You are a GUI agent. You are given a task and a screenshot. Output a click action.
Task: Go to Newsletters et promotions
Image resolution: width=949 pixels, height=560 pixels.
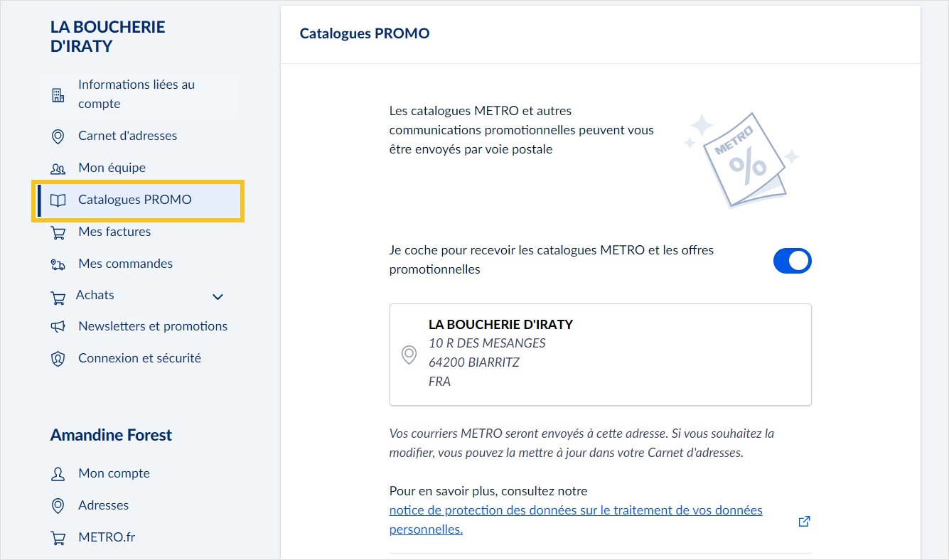152,326
